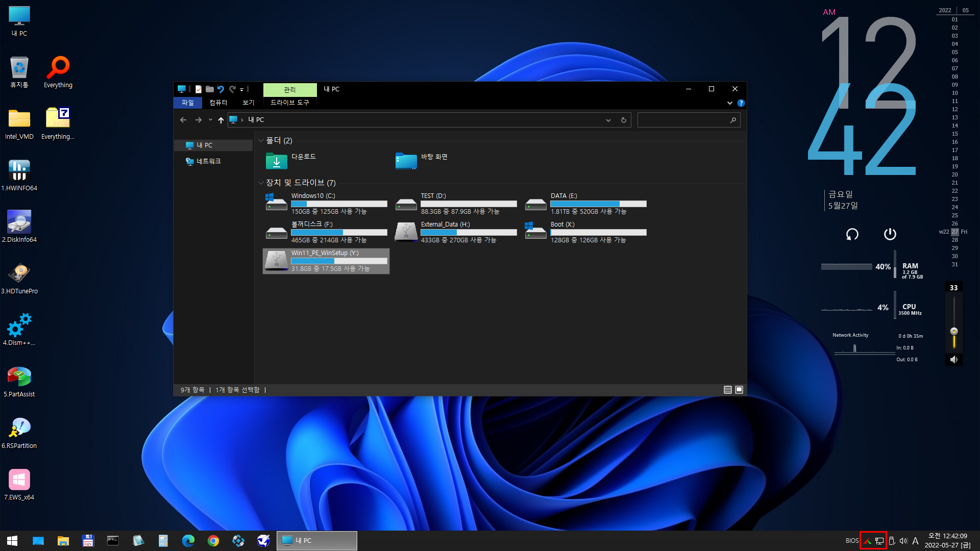Open the 파일 menu tab
The width and height of the screenshot is (980, 551).
[x=188, y=103]
